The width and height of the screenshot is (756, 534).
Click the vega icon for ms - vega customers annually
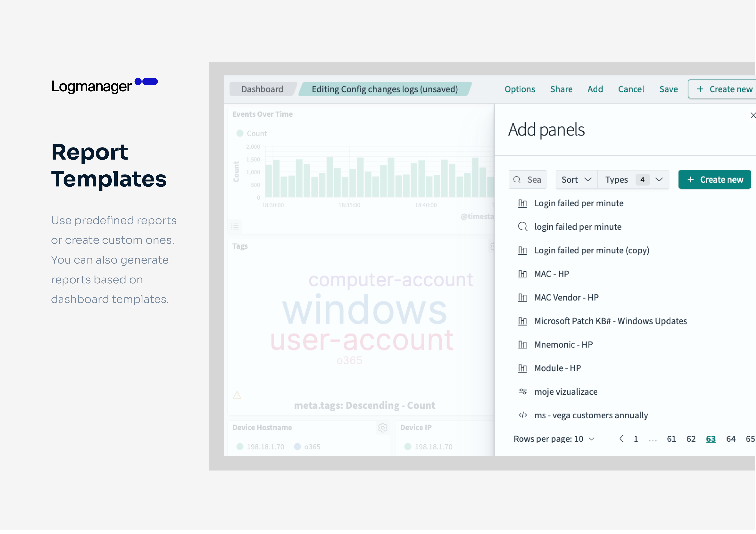(x=523, y=415)
